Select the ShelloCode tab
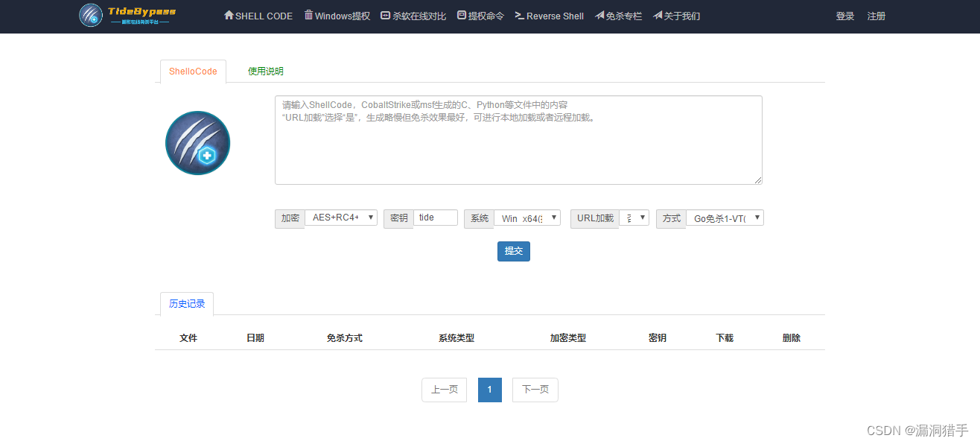The width and height of the screenshot is (980, 444). point(193,72)
